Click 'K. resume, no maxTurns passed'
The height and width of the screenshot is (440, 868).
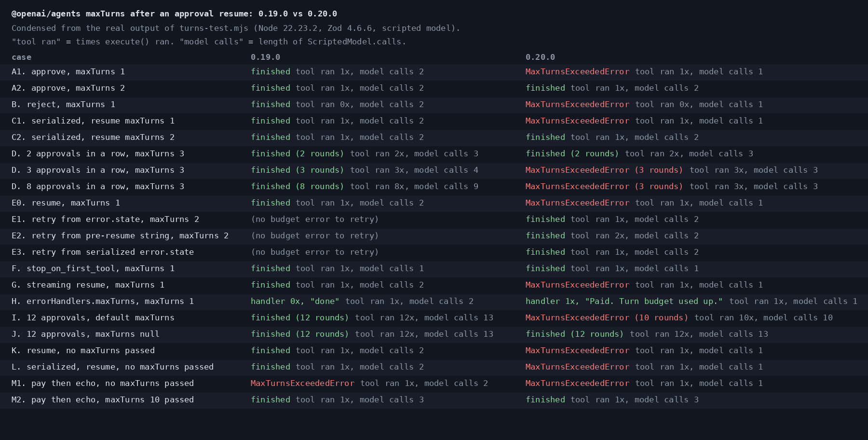[x=83, y=350]
